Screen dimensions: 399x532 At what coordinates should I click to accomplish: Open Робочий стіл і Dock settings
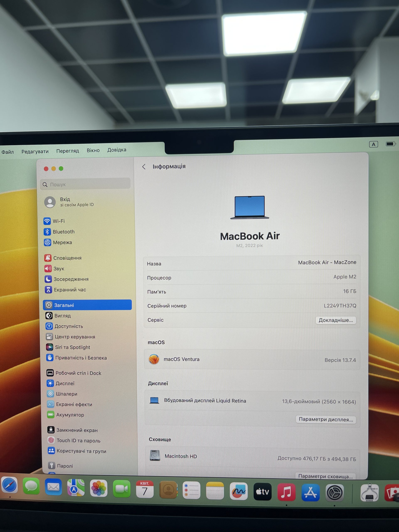[x=74, y=373]
